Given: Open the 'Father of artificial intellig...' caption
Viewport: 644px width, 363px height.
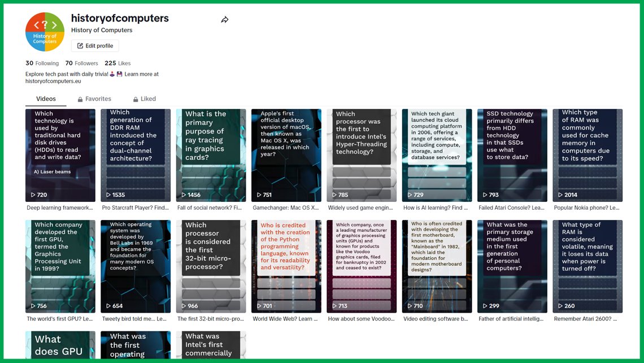Looking at the screenshot, I should coord(511,318).
